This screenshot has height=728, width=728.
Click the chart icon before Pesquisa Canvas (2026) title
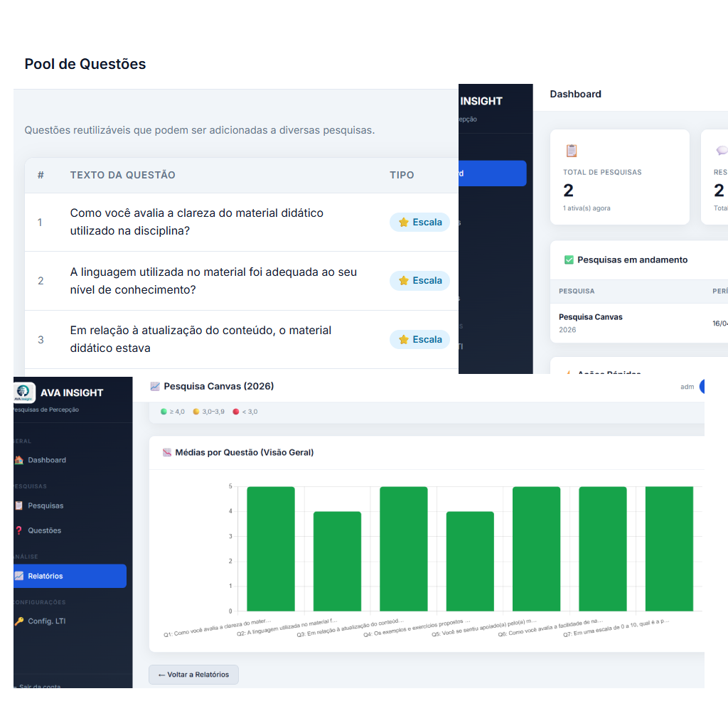155,386
